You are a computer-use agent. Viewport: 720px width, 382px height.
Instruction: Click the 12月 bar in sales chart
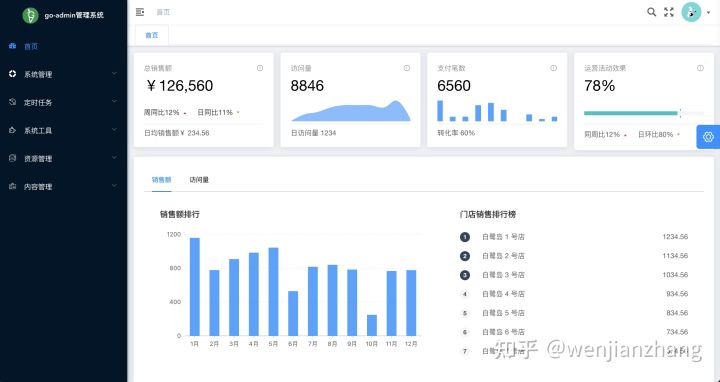(411, 303)
